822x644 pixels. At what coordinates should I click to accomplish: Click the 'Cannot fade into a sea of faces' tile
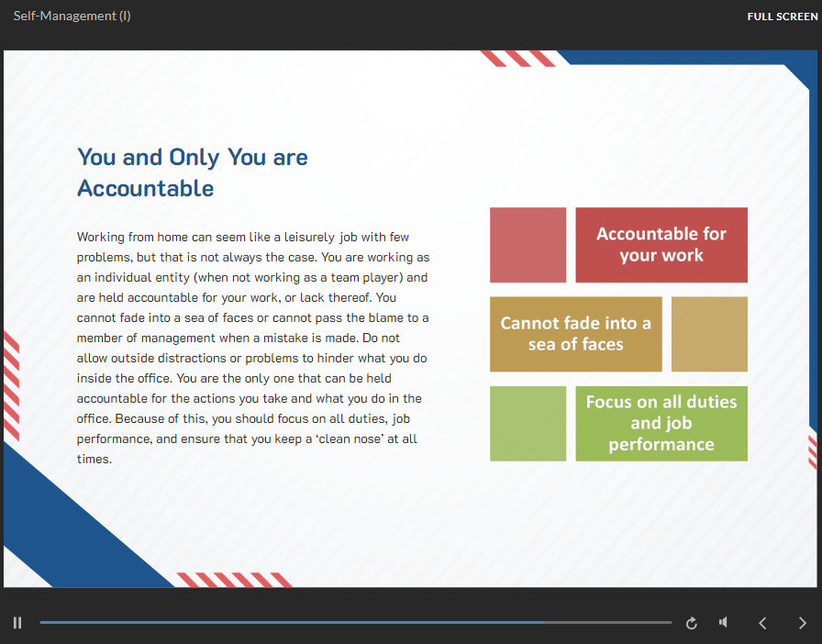575,334
